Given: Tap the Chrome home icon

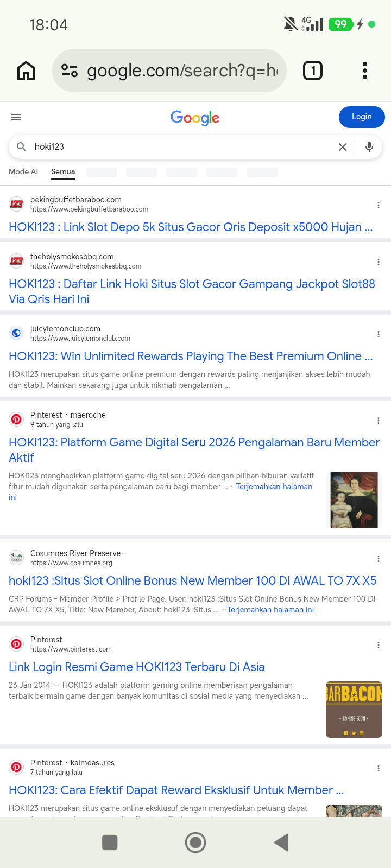Looking at the screenshot, I should point(26,71).
